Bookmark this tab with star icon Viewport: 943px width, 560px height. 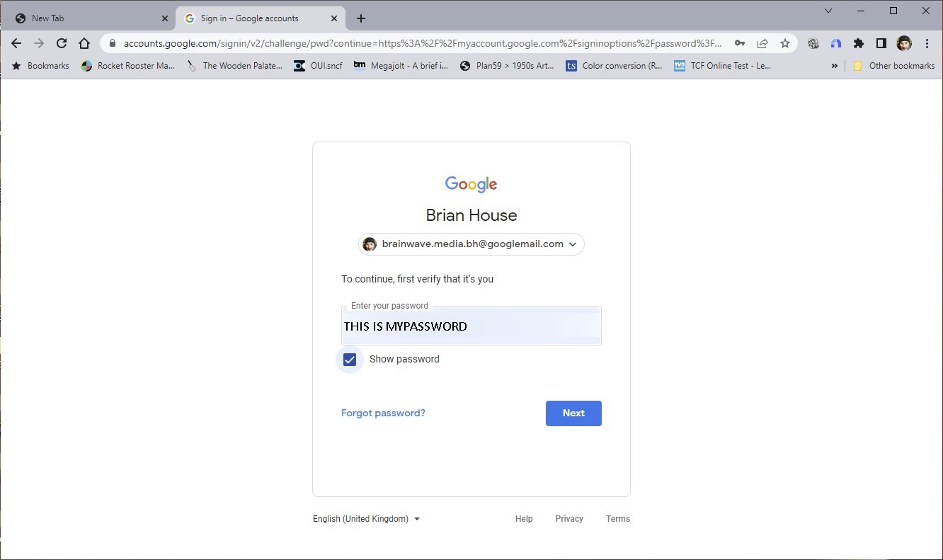pos(785,43)
